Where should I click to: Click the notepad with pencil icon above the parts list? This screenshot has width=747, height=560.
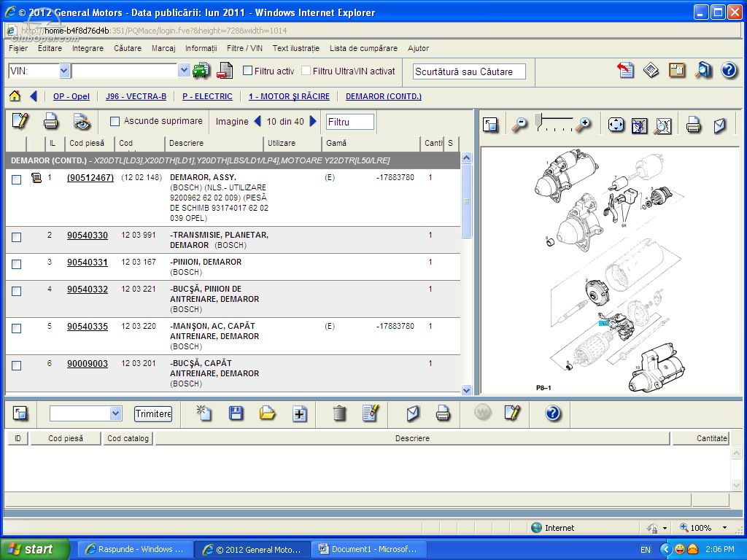20,121
